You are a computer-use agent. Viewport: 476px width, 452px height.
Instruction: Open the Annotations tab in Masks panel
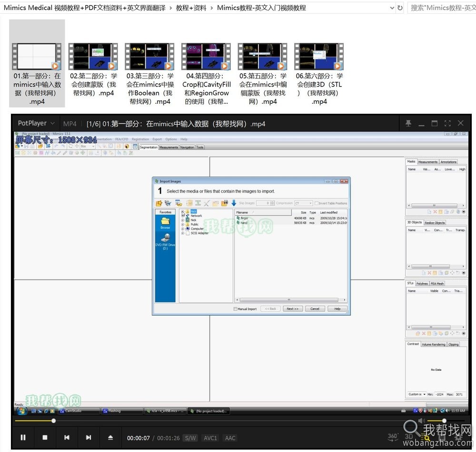[x=448, y=162]
